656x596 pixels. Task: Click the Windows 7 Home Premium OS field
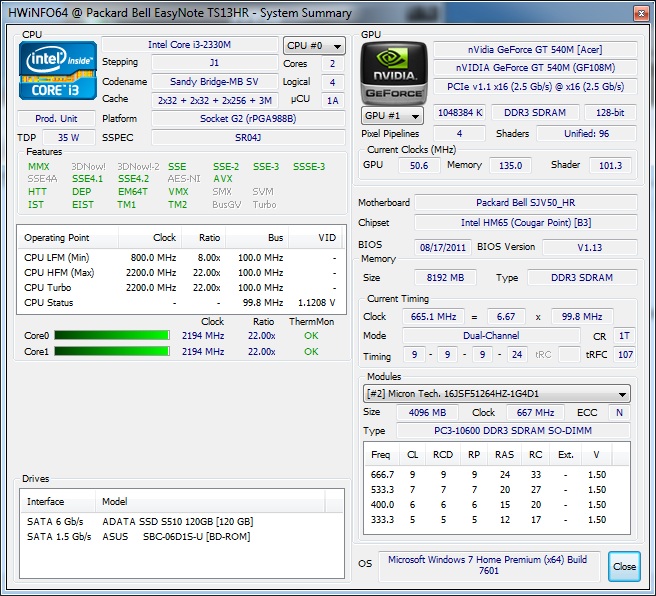click(488, 566)
